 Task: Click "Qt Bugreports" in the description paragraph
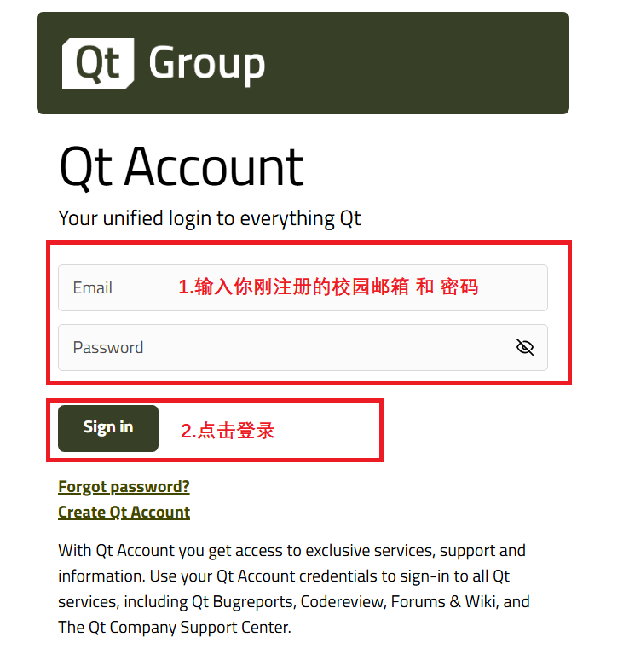tap(243, 602)
